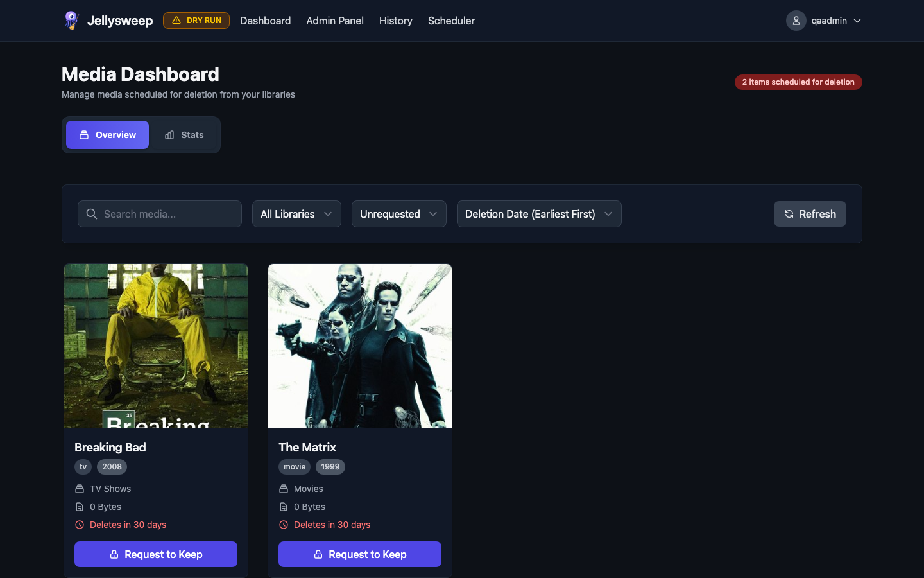Open the Unrequested filter dropdown
Image resolution: width=924 pixels, height=578 pixels.
pyautogui.click(x=399, y=214)
